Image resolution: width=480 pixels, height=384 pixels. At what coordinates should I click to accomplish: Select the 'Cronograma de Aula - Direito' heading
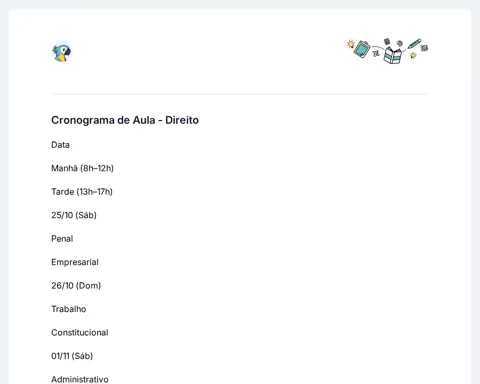pyautogui.click(x=125, y=120)
